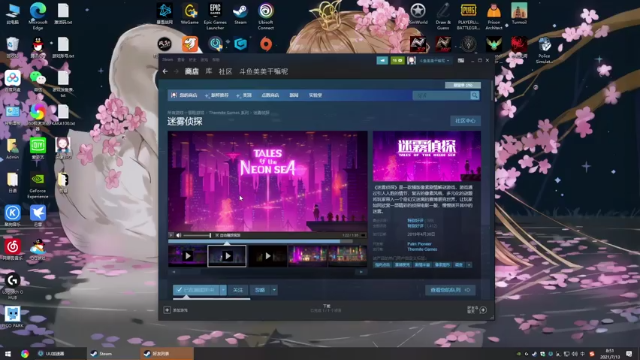
Task: Select the fourth screenshot thumbnail
Action: (307, 256)
